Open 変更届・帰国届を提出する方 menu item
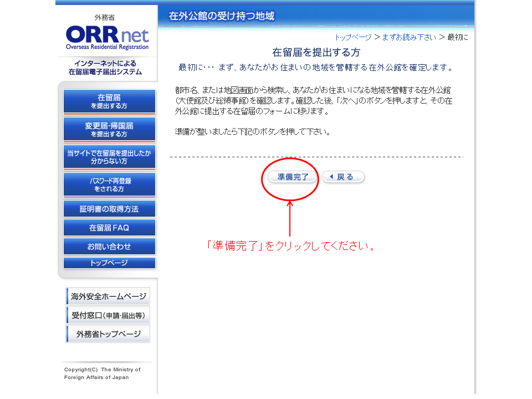This screenshot has height=399, width=532. point(109,130)
